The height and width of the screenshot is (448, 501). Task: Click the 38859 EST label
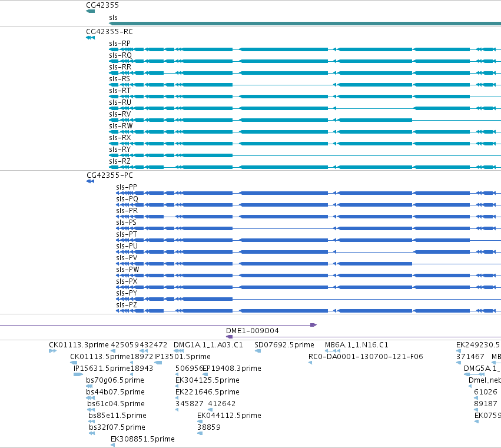coord(208,427)
